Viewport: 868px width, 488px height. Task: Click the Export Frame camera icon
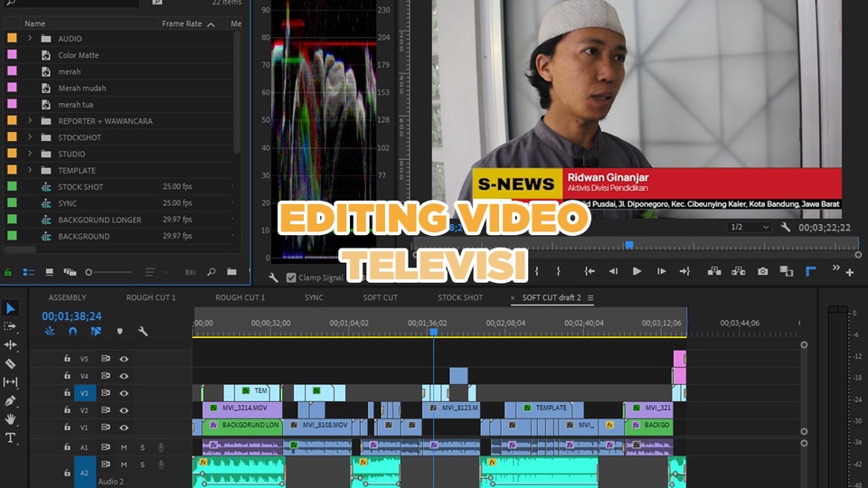coord(763,271)
